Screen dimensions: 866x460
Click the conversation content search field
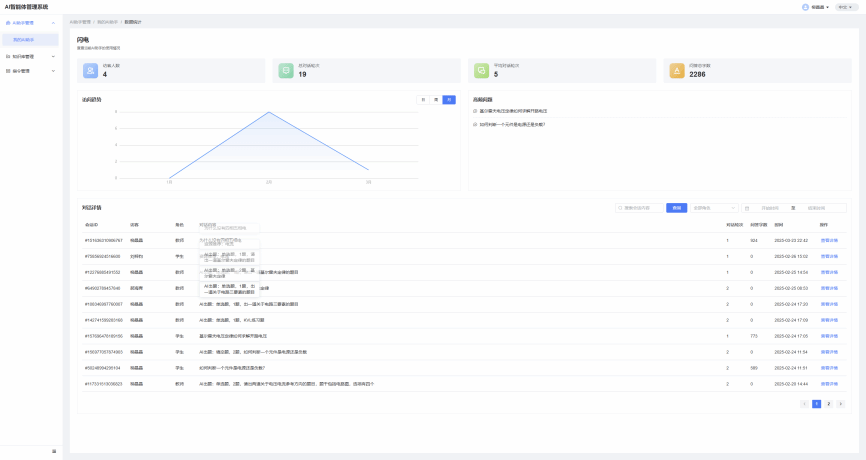pyautogui.click(x=640, y=208)
